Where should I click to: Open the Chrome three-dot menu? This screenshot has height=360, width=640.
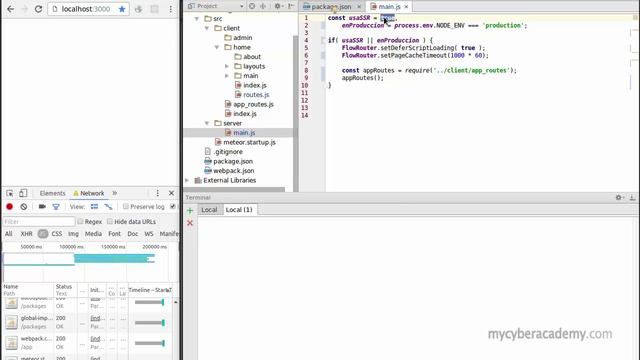click(x=171, y=9)
